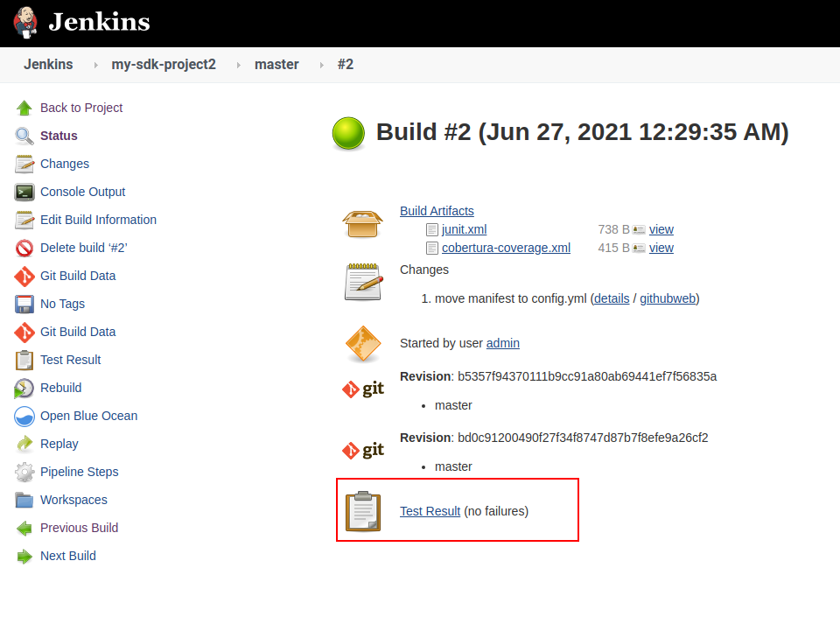Click Next Build text link
840x617 pixels.
[68, 556]
